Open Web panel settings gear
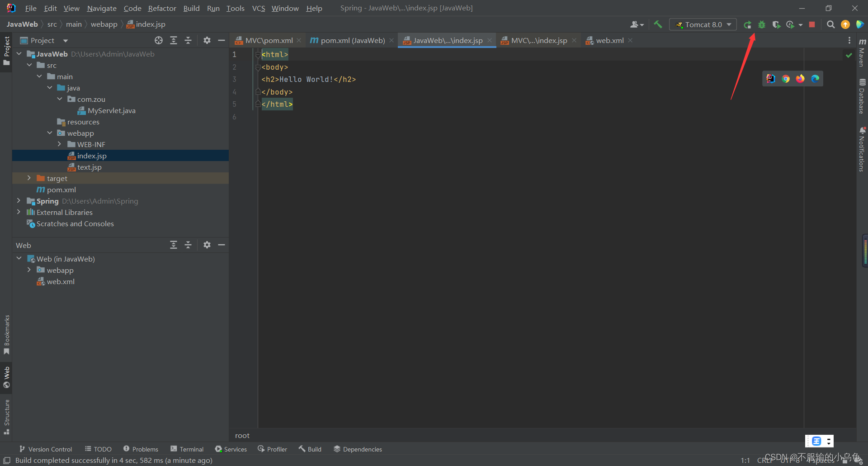 207,245
